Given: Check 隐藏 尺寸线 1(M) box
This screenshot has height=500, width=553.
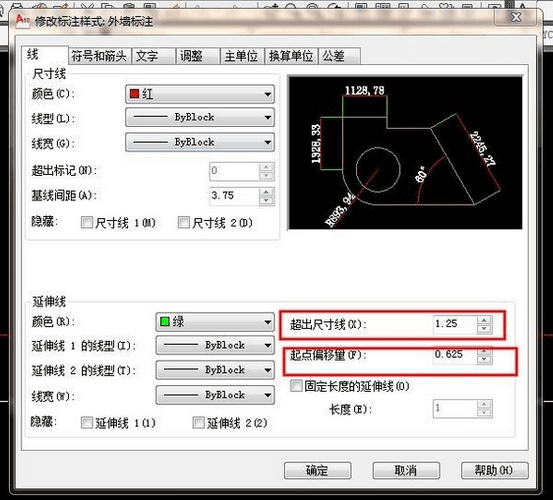Looking at the screenshot, I should pyautogui.click(x=86, y=223).
